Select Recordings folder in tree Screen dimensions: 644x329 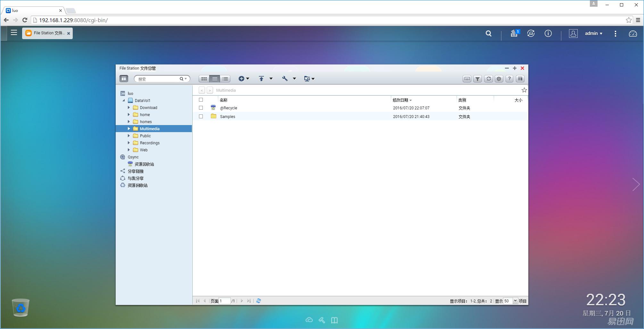tap(150, 143)
